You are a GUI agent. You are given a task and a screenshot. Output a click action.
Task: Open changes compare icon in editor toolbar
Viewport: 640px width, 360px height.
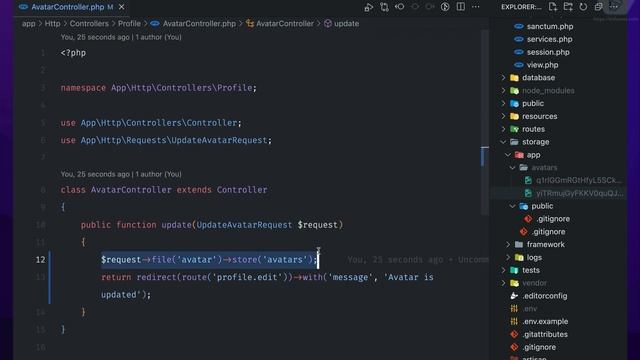click(384, 7)
